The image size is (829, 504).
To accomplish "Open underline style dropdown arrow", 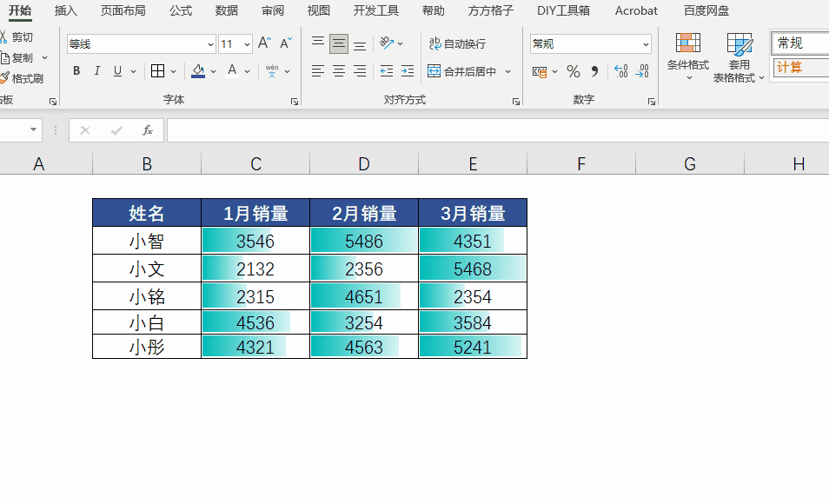I will point(133,71).
